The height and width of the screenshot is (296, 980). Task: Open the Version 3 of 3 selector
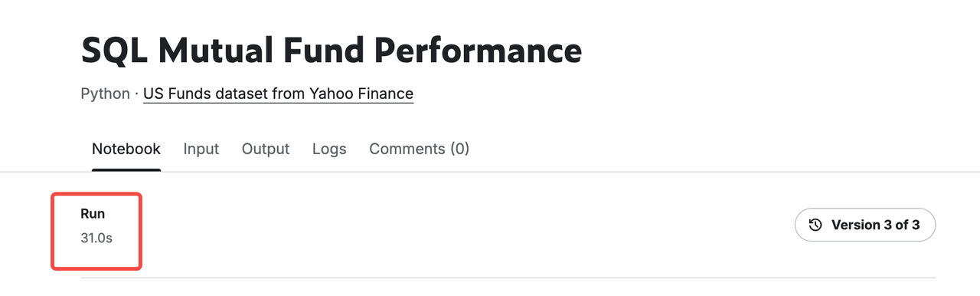(x=865, y=225)
